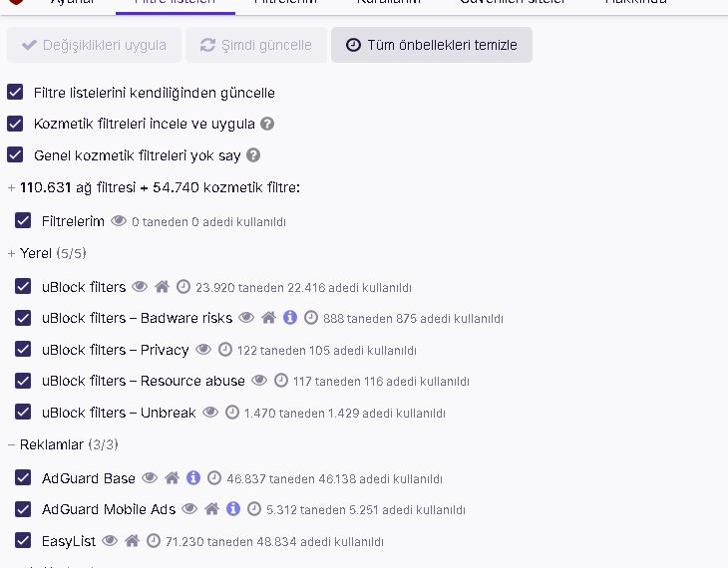Click help icon beside Kozmetik filtreleri incele
The width and height of the screenshot is (728, 568).
click(x=267, y=125)
